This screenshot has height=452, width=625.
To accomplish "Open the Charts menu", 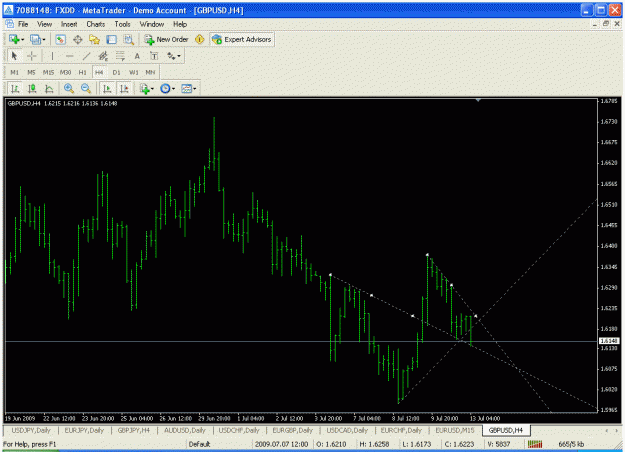I will [96, 24].
